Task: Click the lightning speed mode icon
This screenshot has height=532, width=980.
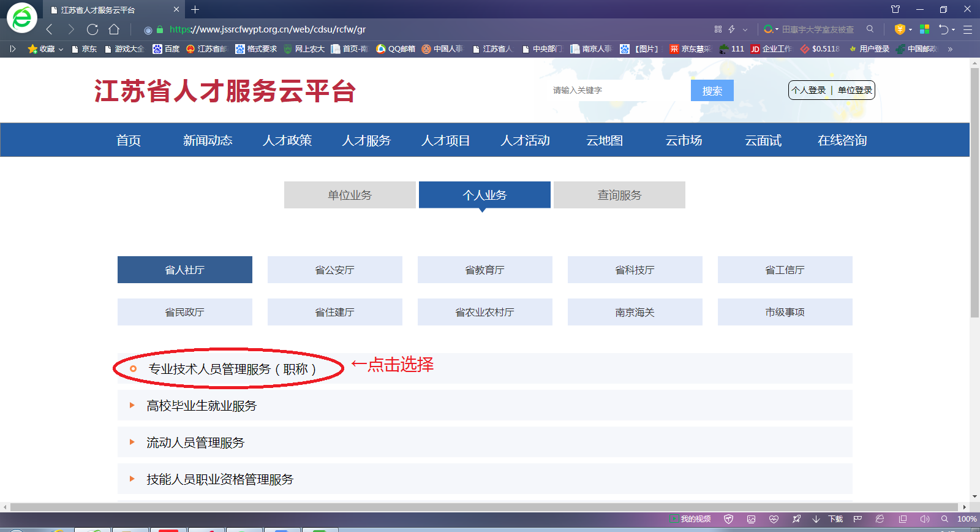Action: pyautogui.click(x=732, y=29)
